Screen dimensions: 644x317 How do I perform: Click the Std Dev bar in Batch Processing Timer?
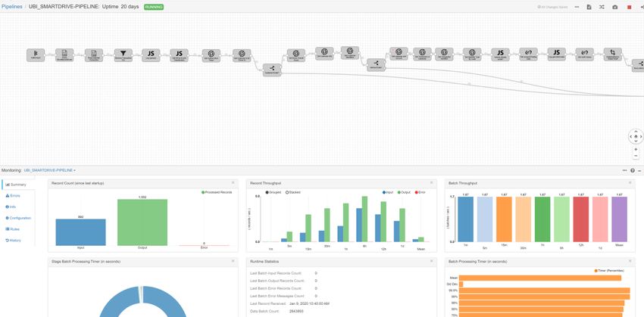[461, 284]
